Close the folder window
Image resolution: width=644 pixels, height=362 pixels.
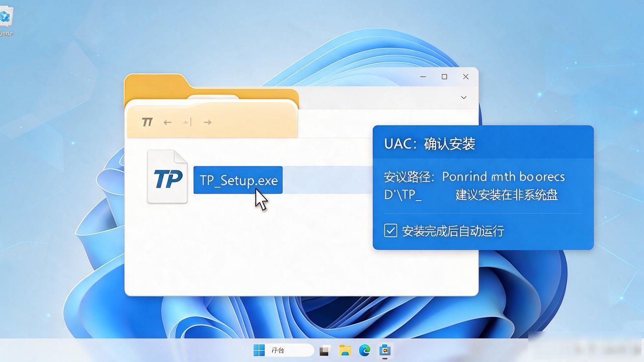pyautogui.click(x=466, y=77)
